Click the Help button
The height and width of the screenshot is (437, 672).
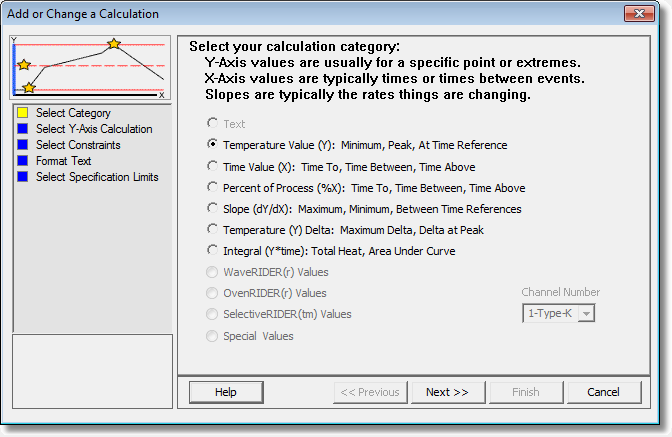[x=226, y=392]
